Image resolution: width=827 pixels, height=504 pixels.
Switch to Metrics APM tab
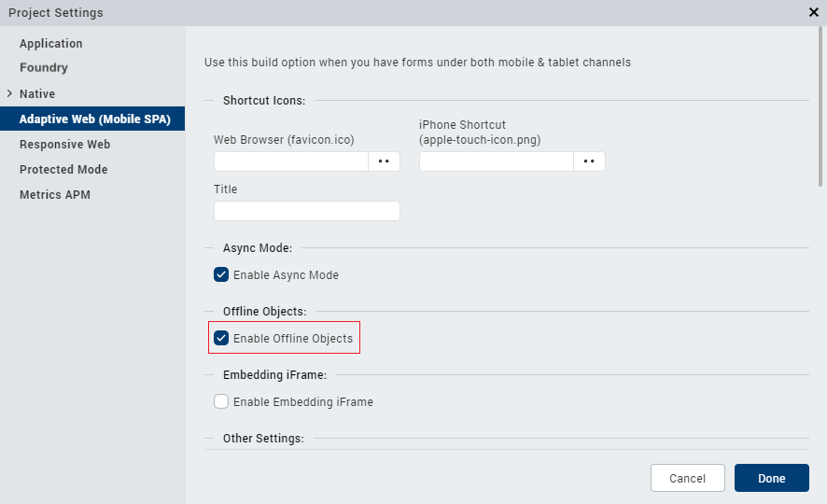pyautogui.click(x=55, y=195)
